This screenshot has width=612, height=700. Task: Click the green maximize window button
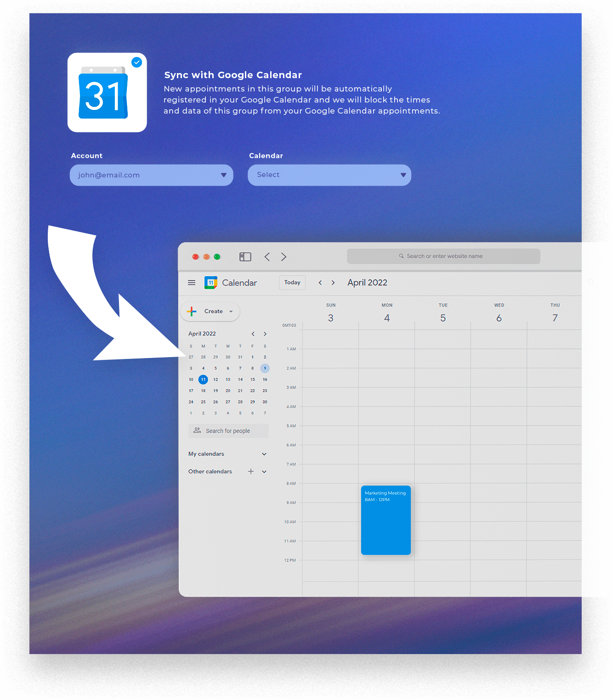click(217, 256)
